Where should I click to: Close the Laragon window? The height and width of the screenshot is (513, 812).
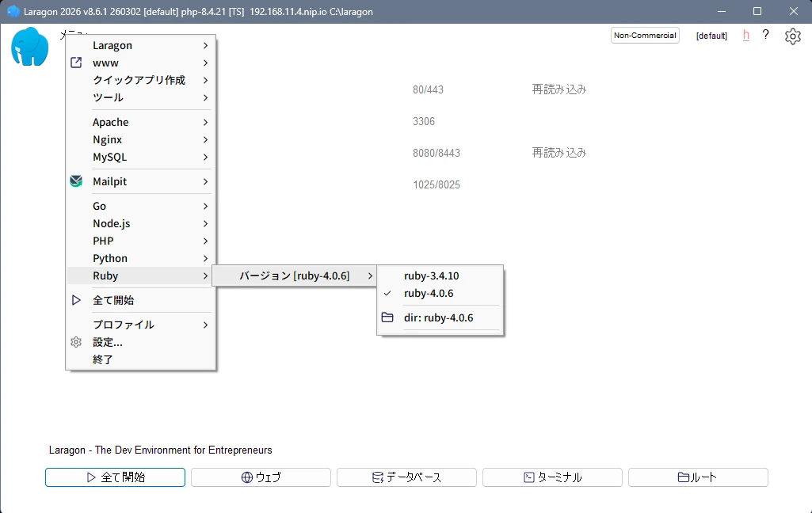coord(793,11)
